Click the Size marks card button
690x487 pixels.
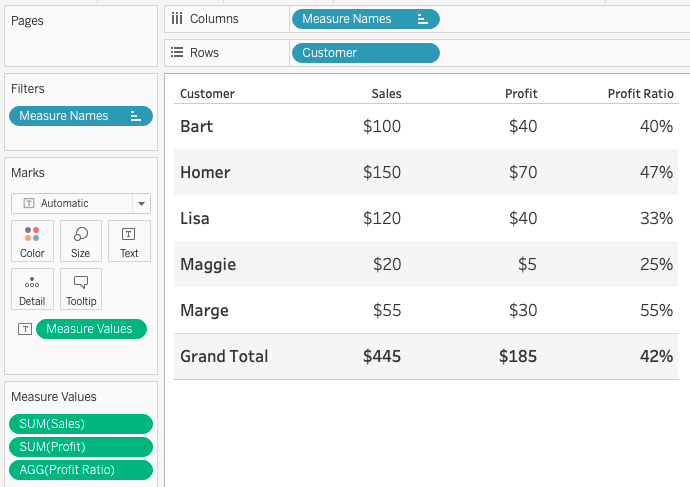point(81,241)
